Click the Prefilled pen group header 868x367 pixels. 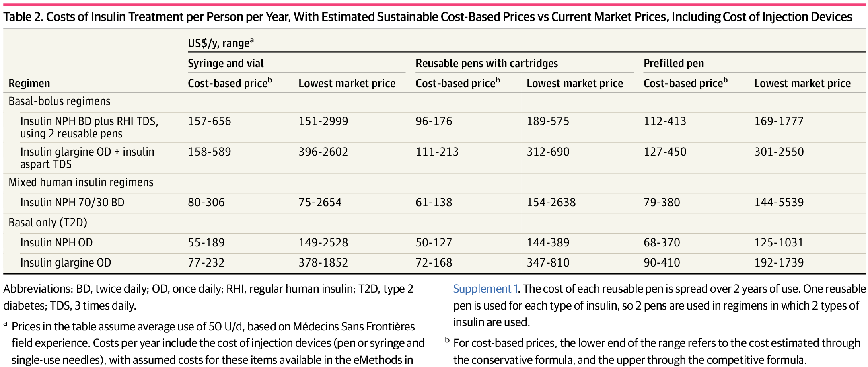(674, 64)
